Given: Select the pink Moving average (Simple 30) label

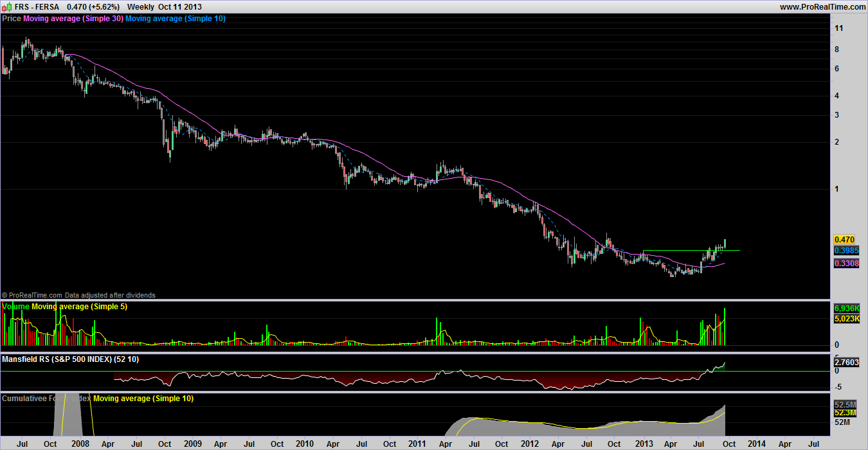Looking at the screenshot, I should pos(73,19).
